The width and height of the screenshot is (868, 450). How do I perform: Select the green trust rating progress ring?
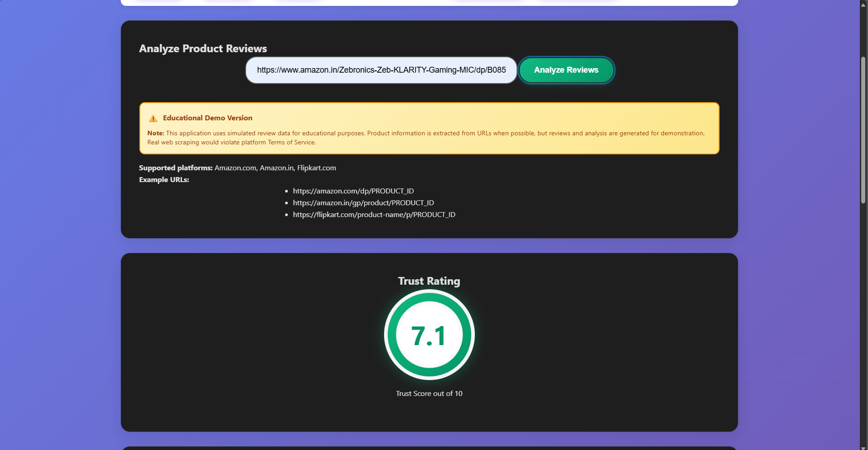coord(429,297)
